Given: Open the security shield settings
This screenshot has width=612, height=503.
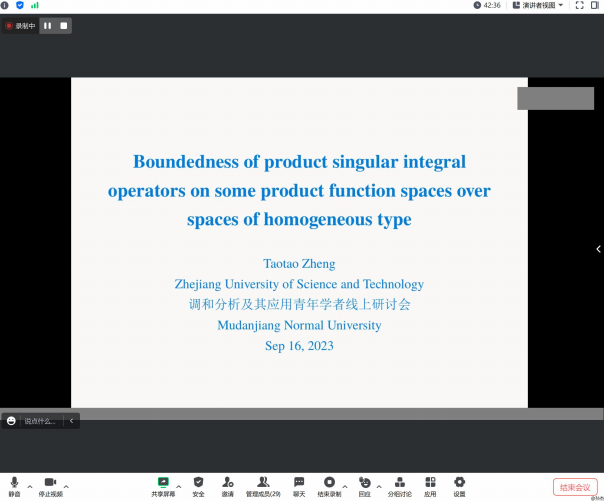Looking at the screenshot, I should (x=198, y=483).
